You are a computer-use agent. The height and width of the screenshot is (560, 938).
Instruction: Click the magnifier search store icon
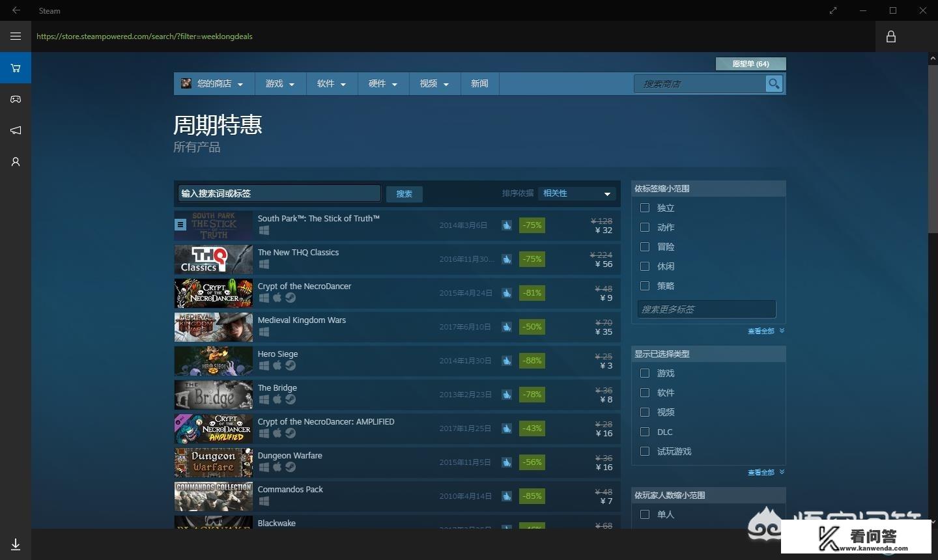point(774,83)
